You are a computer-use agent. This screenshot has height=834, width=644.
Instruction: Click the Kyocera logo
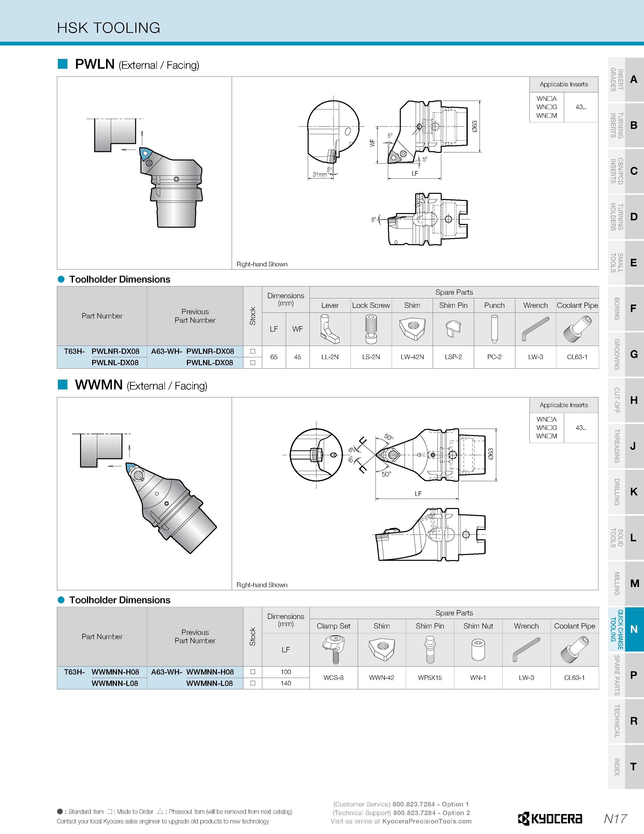coord(550,818)
